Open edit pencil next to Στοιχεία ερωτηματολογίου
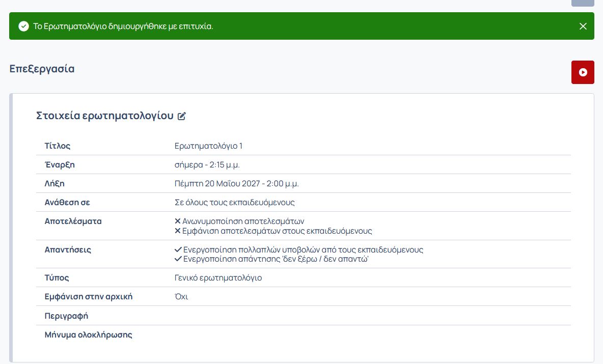The height and width of the screenshot is (364, 603). [182, 116]
